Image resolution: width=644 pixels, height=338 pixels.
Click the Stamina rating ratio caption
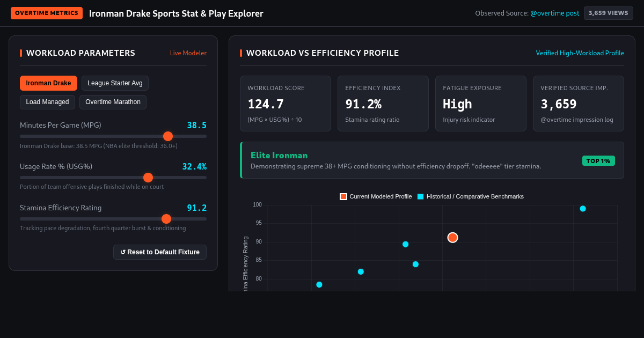point(372,120)
